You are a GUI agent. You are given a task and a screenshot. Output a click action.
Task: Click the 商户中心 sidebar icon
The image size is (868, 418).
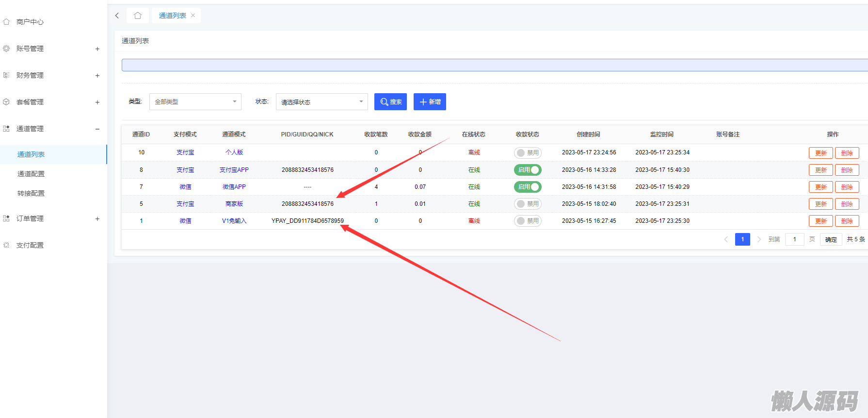(6, 22)
